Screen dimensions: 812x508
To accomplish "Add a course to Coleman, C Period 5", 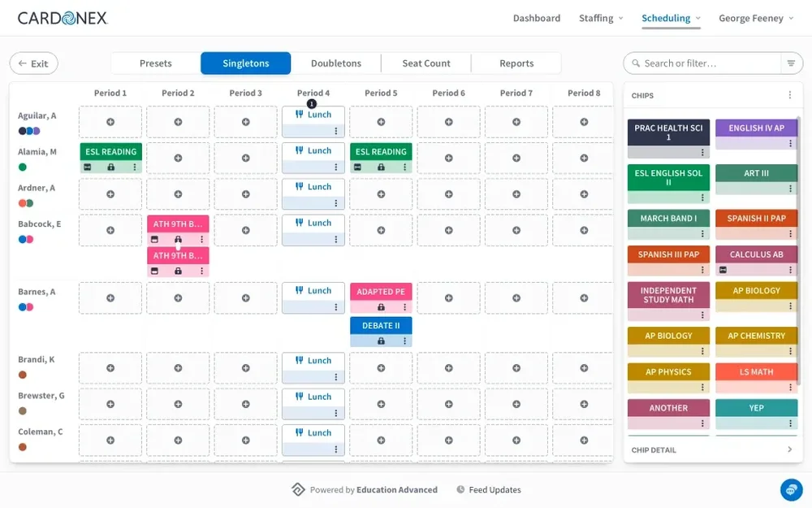I will (381, 440).
